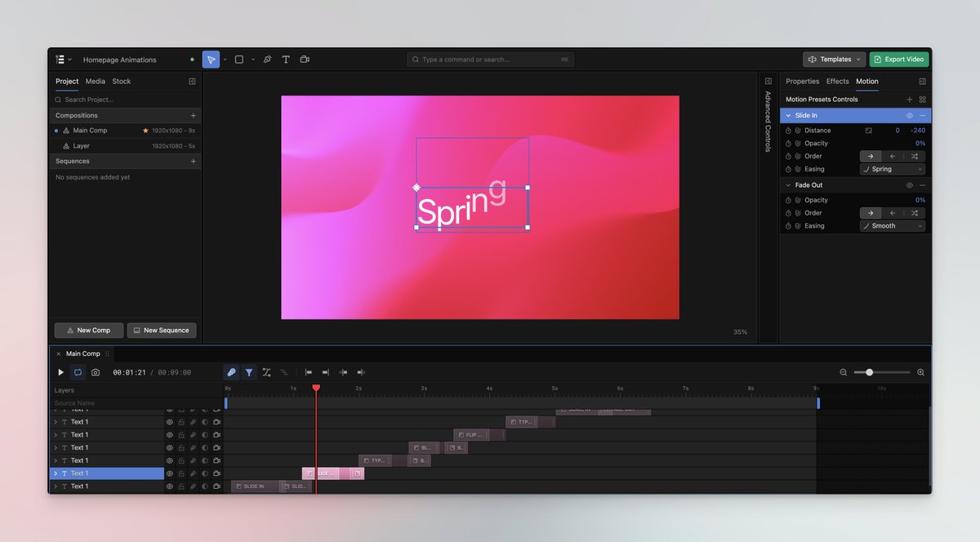Open the Fade Out Easing Smooth dropdown
This screenshot has width=980, height=542.
(893, 226)
